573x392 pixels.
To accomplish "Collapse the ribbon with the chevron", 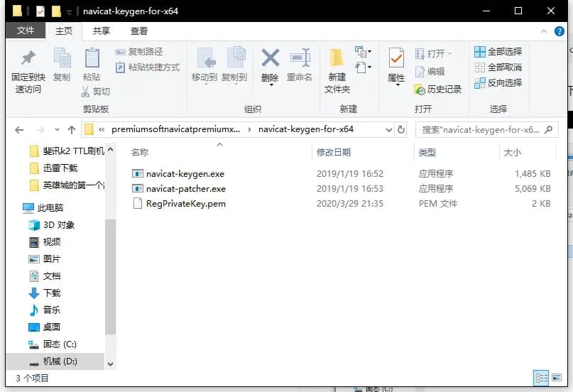I will coord(543,31).
